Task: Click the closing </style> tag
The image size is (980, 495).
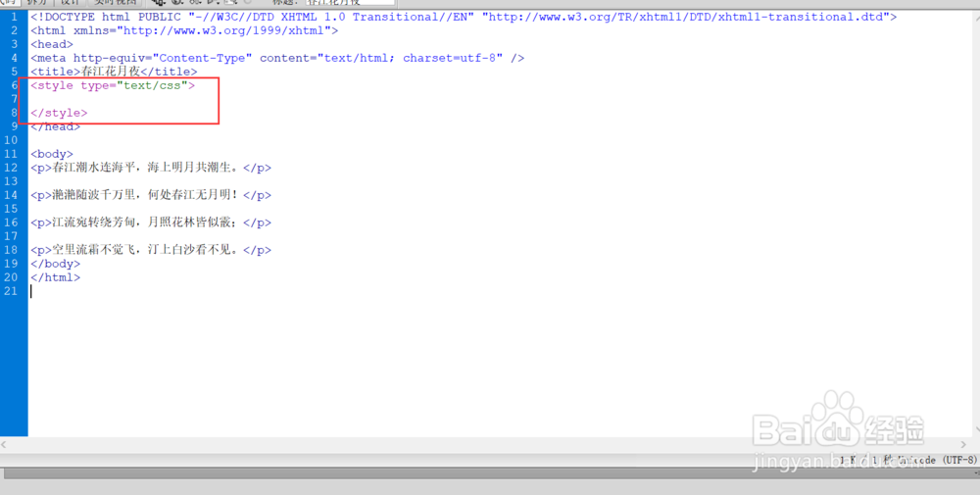Action: 59,113
